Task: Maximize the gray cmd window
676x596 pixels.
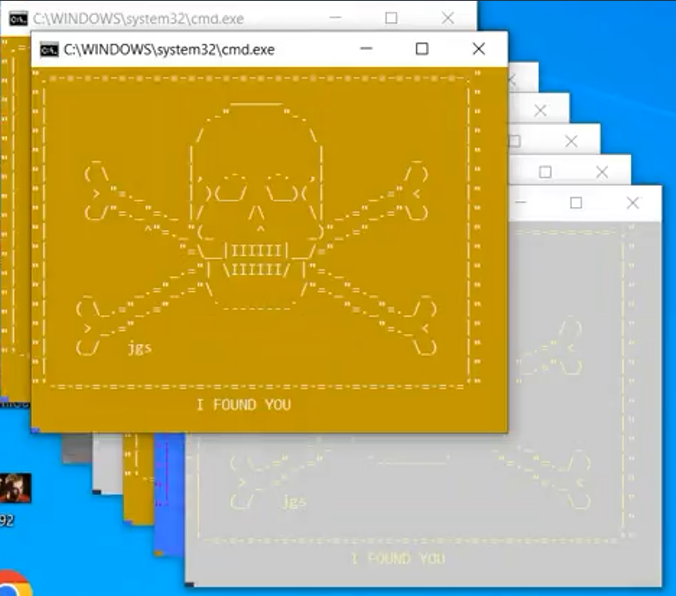Action: click(576, 203)
